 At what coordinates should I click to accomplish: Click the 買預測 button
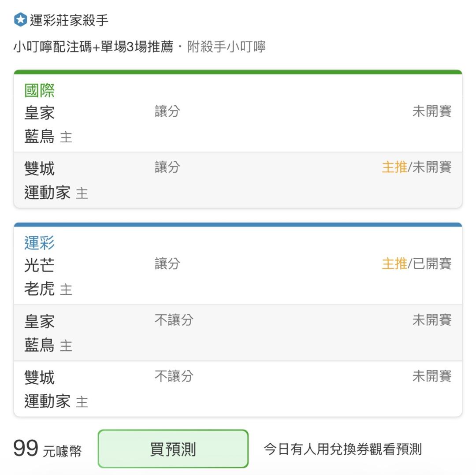pyautogui.click(x=173, y=449)
